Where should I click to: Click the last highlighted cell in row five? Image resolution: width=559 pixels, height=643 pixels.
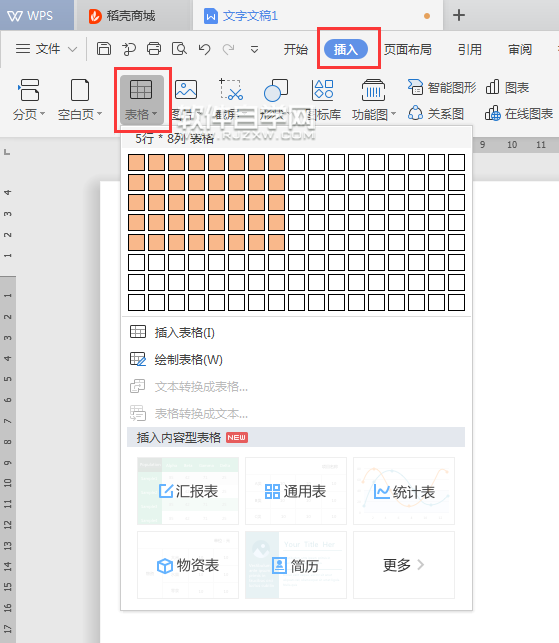[276, 242]
